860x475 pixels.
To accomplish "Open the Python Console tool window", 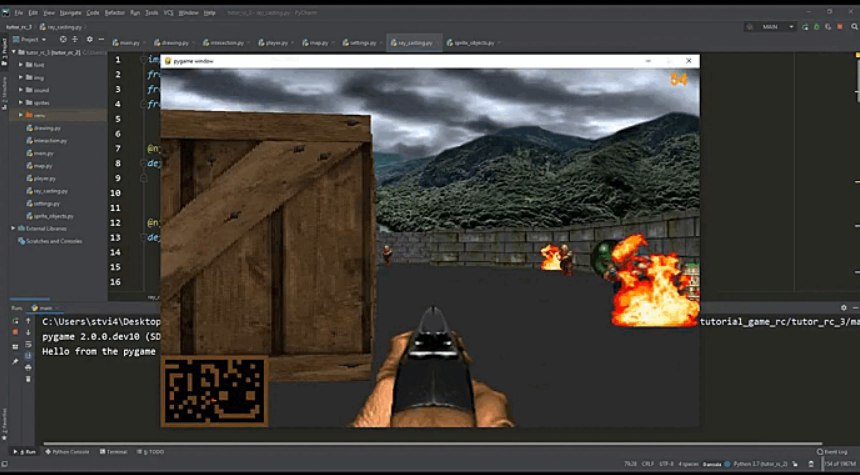I will (67, 452).
